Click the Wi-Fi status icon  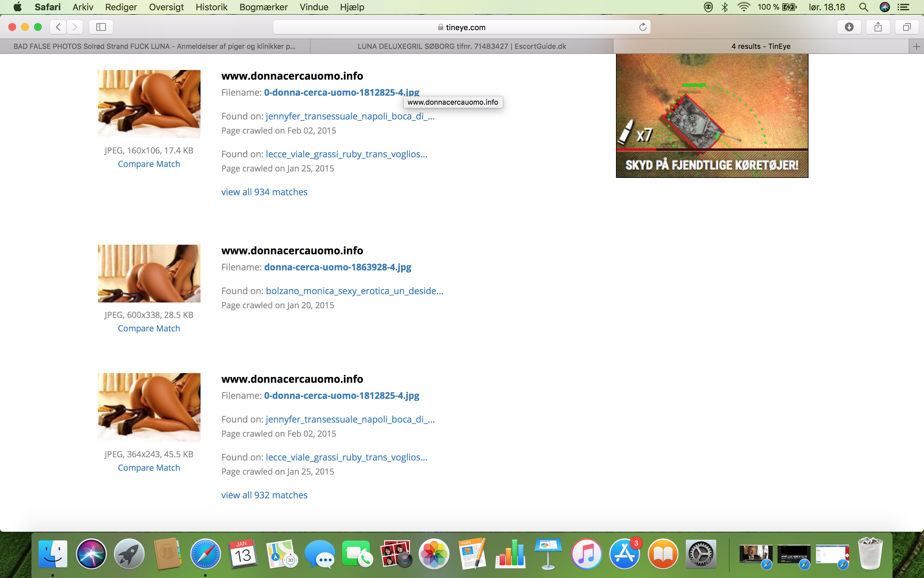point(744,7)
